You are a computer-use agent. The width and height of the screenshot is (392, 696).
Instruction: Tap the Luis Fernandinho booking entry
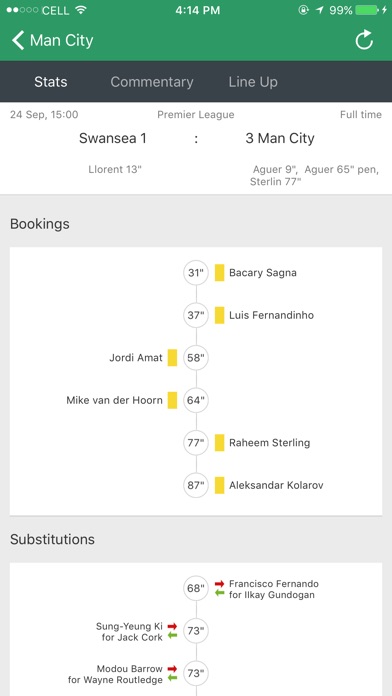point(271,315)
